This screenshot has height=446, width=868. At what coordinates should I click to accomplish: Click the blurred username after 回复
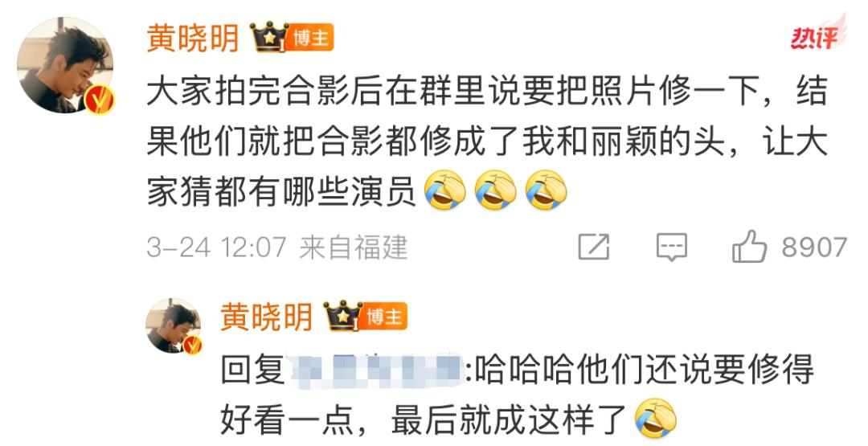point(375,369)
